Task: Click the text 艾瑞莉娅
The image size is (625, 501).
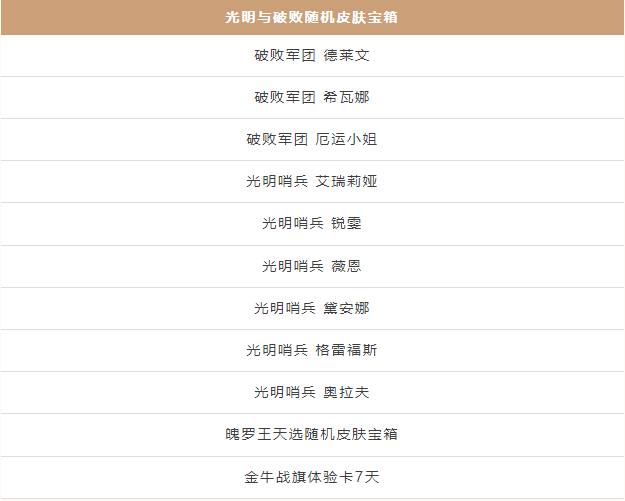Action: 346,181
